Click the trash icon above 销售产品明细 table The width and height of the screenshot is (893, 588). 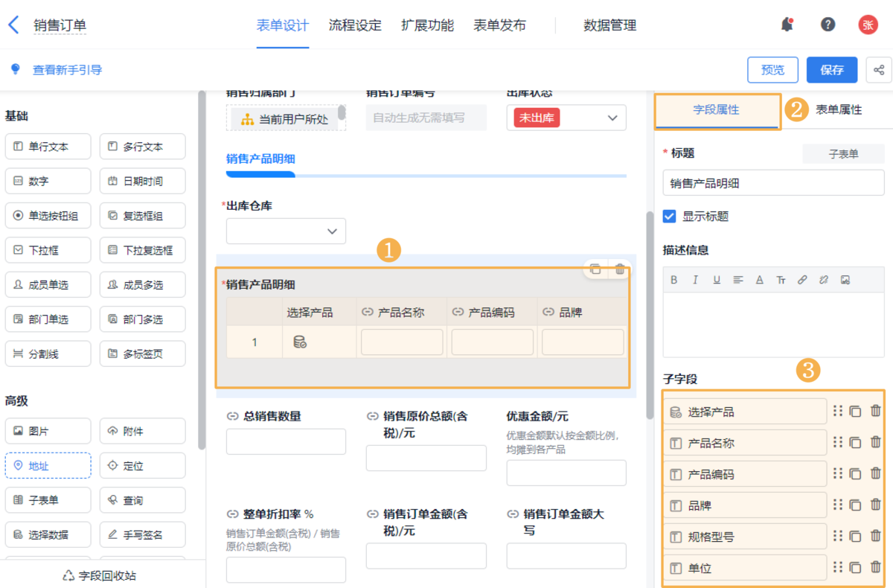[x=619, y=269]
